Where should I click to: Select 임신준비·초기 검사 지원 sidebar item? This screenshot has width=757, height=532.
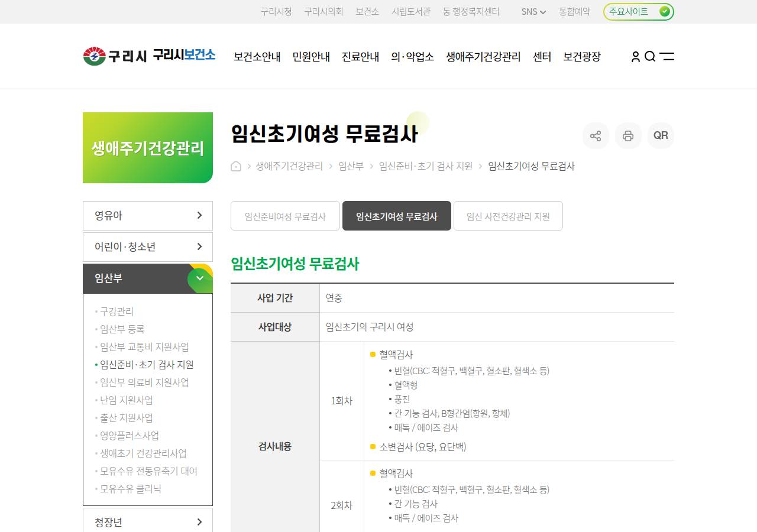[x=147, y=365]
